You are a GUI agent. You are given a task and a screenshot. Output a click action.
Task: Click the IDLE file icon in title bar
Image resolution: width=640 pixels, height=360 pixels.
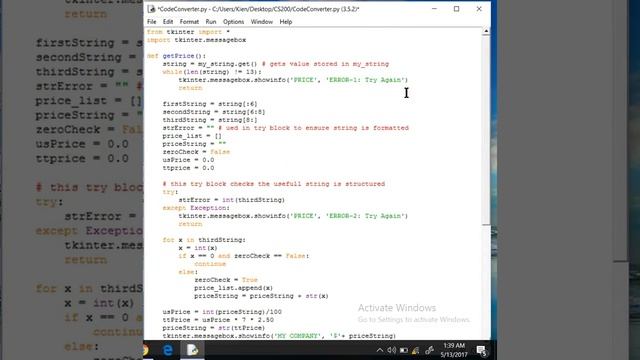151,9
